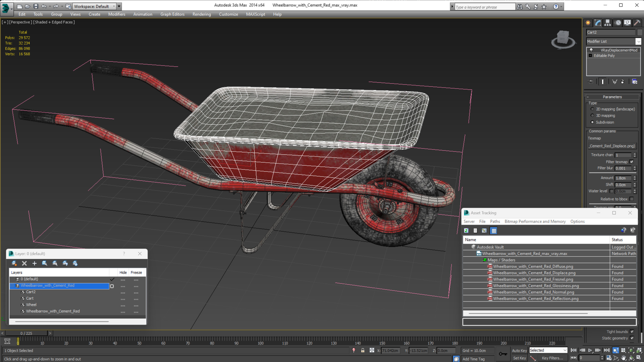
Task: Click the Auto Key button
Action: click(519, 350)
